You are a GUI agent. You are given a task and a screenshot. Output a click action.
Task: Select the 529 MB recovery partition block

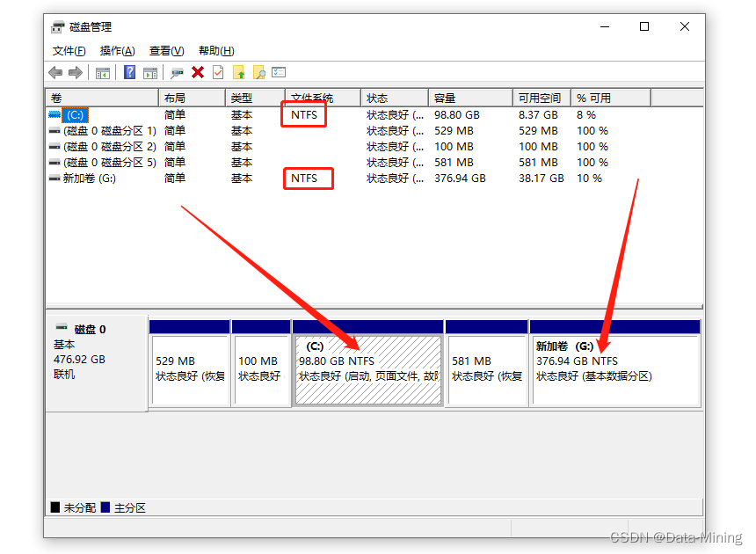point(190,363)
